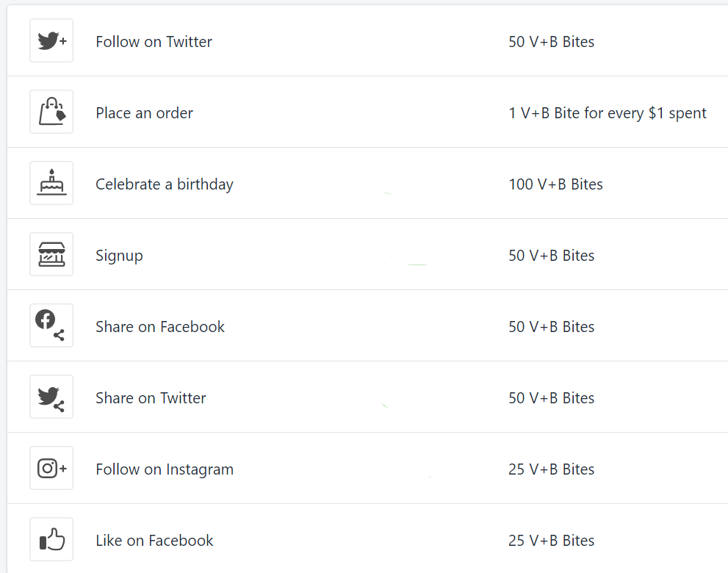Select the Place an order label
Screen dimensions: 728x573
coord(145,113)
